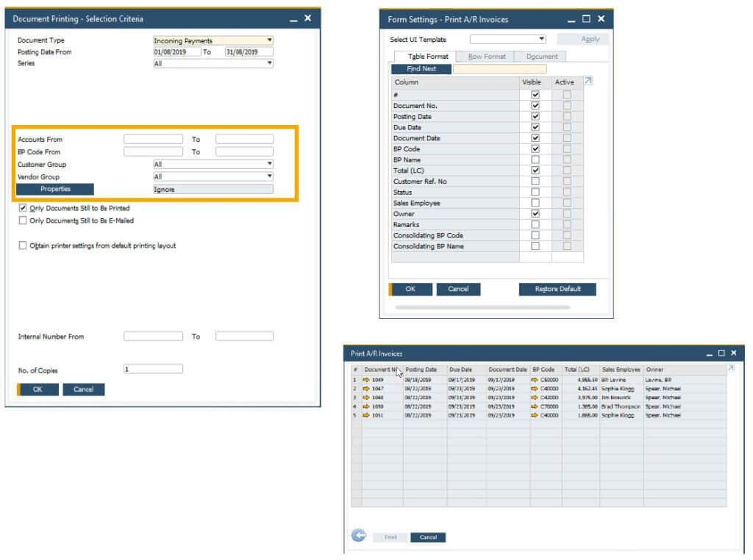Switch to the Document tab
The image size is (753, 560).
click(x=541, y=57)
